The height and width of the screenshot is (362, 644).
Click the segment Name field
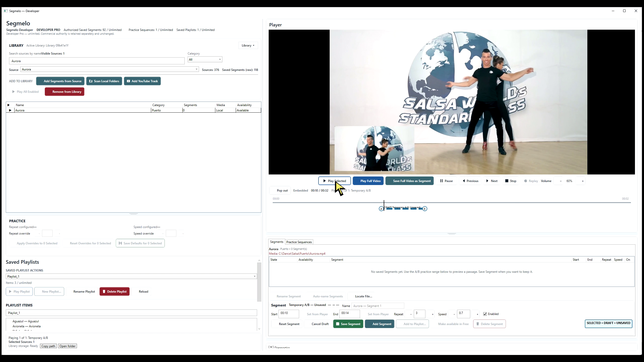click(x=378, y=306)
